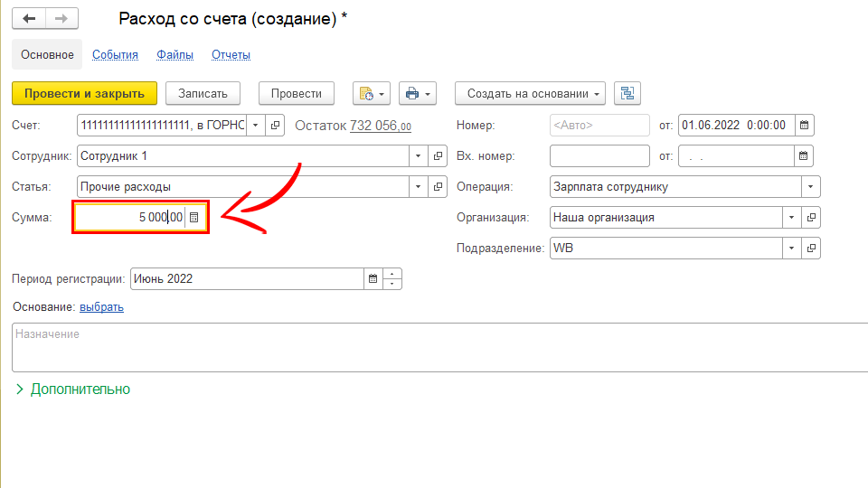The width and height of the screenshot is (868, 488).
Task: Expand the Операция dropdown list
Action: pos(810,187)
